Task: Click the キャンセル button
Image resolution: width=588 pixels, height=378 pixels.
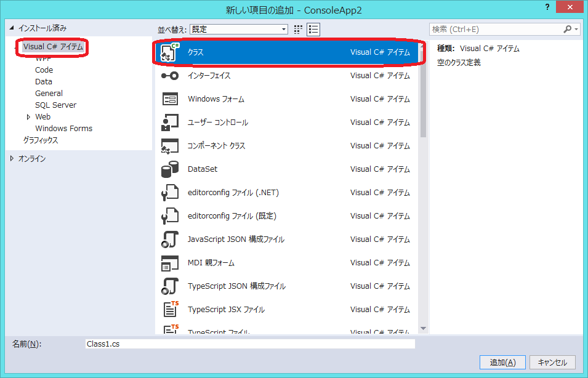Action: (552, 362)
